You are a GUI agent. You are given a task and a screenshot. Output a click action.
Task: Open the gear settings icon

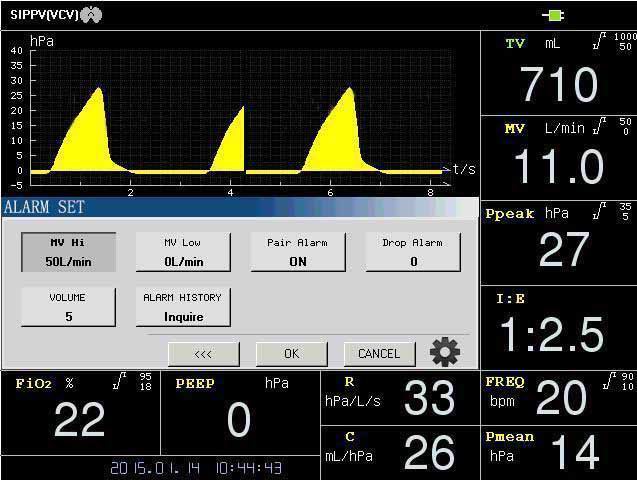coord(445,352)
